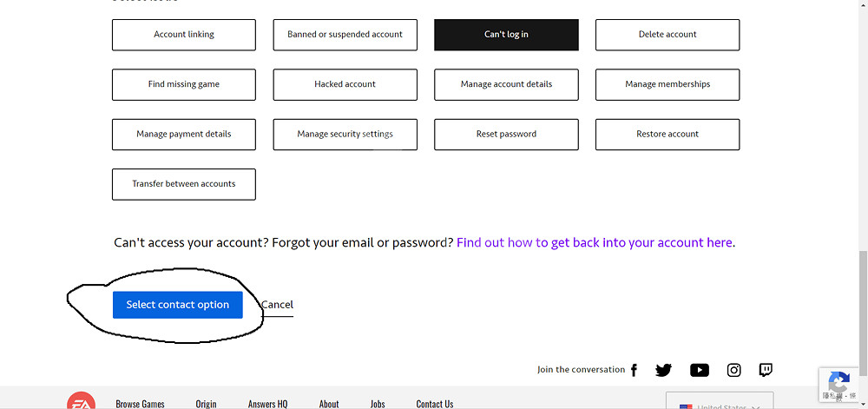Pick the Reset password issue option
The image size is (868, 409).
coord(506,135)
